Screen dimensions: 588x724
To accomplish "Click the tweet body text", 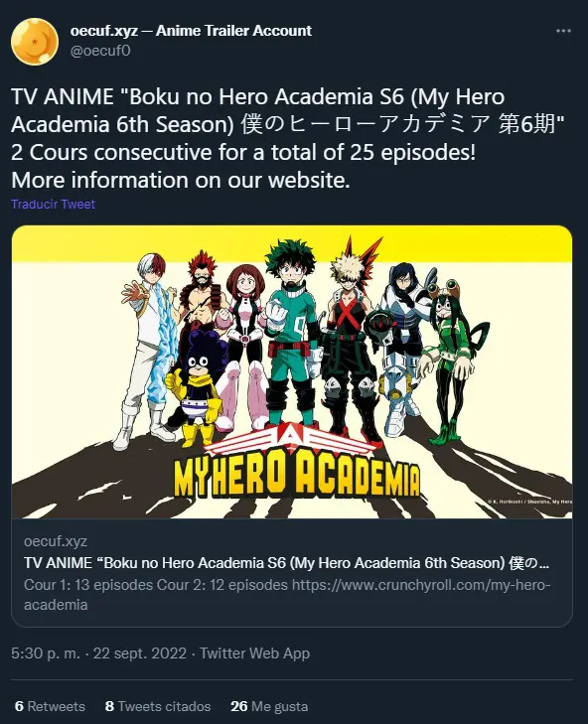I will tap(288, 138).
